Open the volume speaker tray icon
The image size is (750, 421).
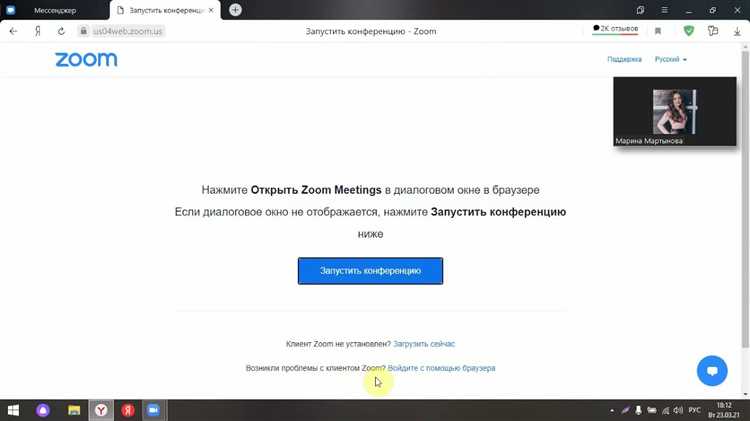click(678, 410)
